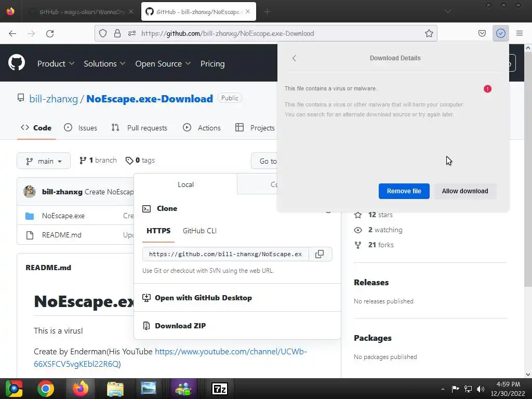Open the 12 stars link
The height and width of the screenshot is (399, 532).
coord(374,215)
